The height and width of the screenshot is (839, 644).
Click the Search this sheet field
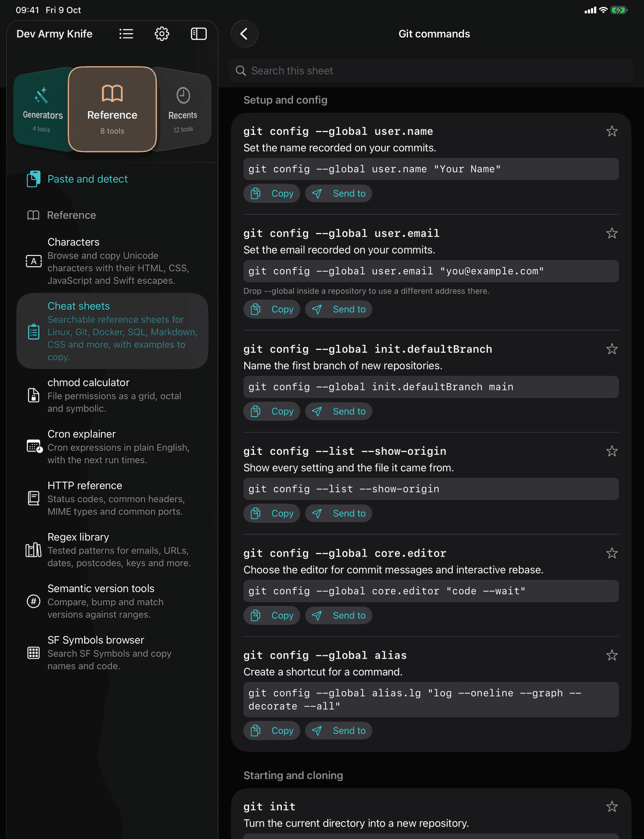point(431,71)
